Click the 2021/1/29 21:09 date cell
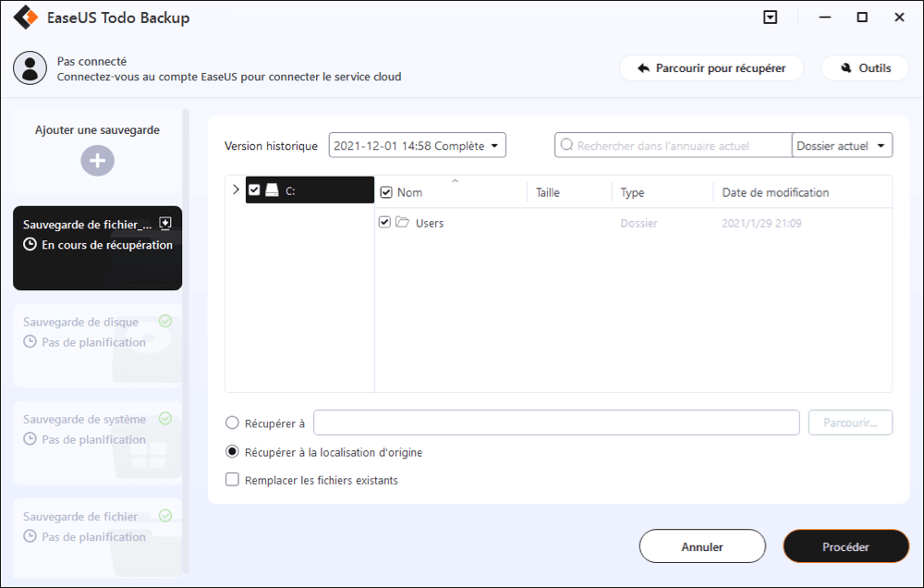924x588 pixels. point(761,223)
